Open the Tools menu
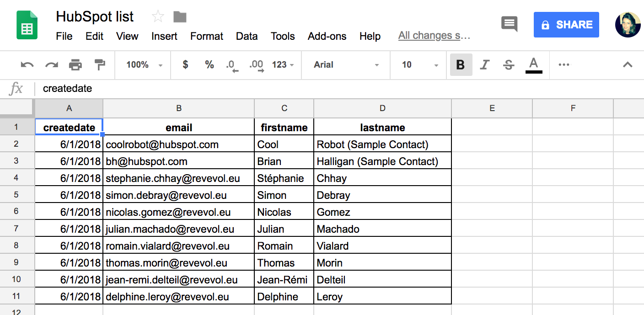The width and height of the screenshot is (644, 315). pyautogui.click(x=283, y=36)
